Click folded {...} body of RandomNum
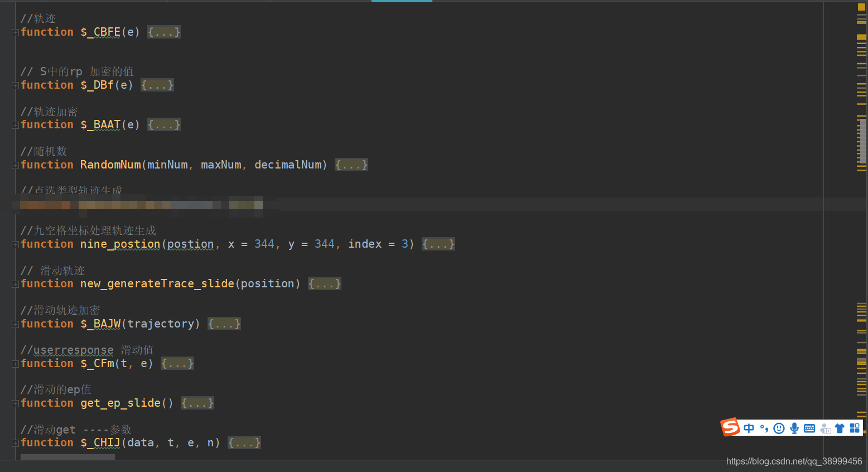The width and height of the screenshot is (868, 472). tap(351, 165)
